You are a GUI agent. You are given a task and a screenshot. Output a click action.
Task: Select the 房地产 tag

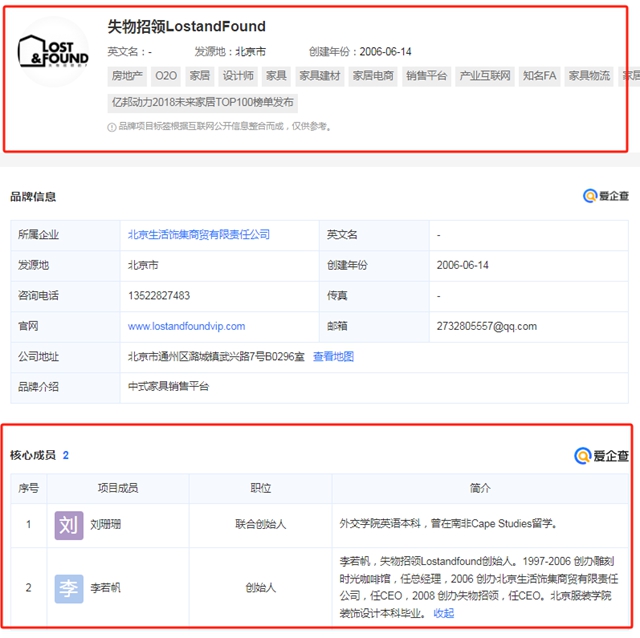click(127, 76)
